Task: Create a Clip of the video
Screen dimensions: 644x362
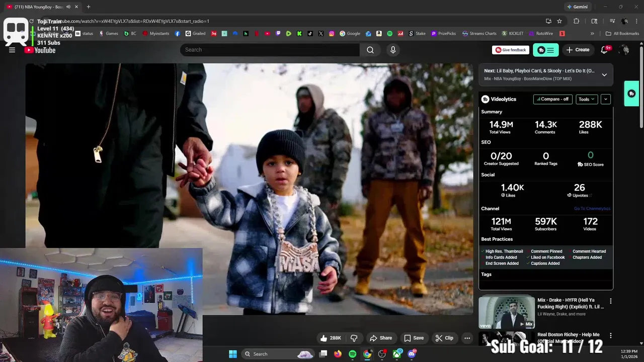Action: click(444, 338)
